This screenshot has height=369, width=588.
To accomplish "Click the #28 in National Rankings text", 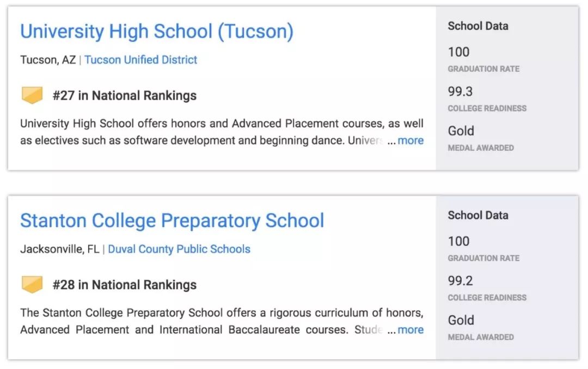I will click(125, 285).
